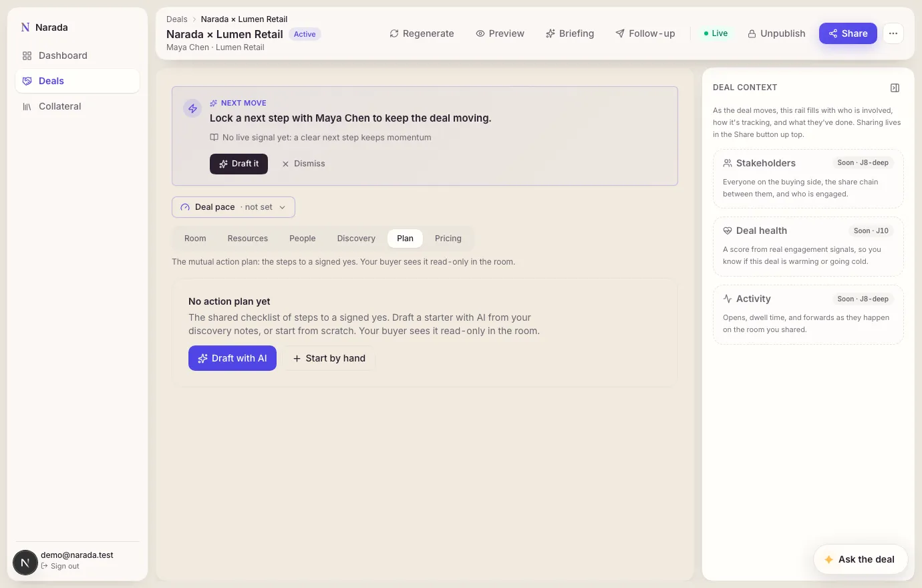Screen dimensions: 922x588
Task: Click the Unpublish lock icon
Action: coord(752,33)
